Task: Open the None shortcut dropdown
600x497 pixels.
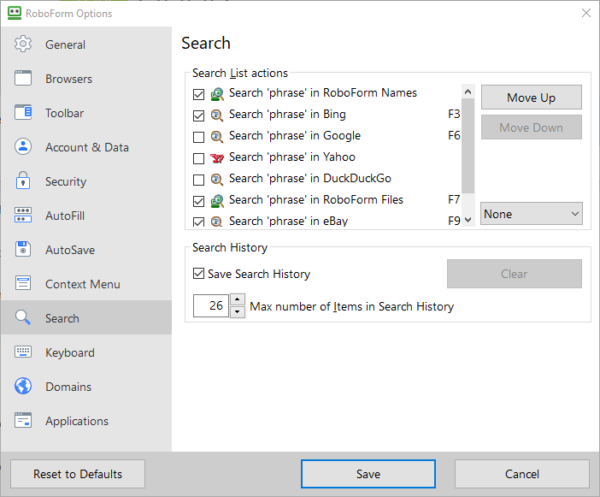Action: tap(531, 213)
